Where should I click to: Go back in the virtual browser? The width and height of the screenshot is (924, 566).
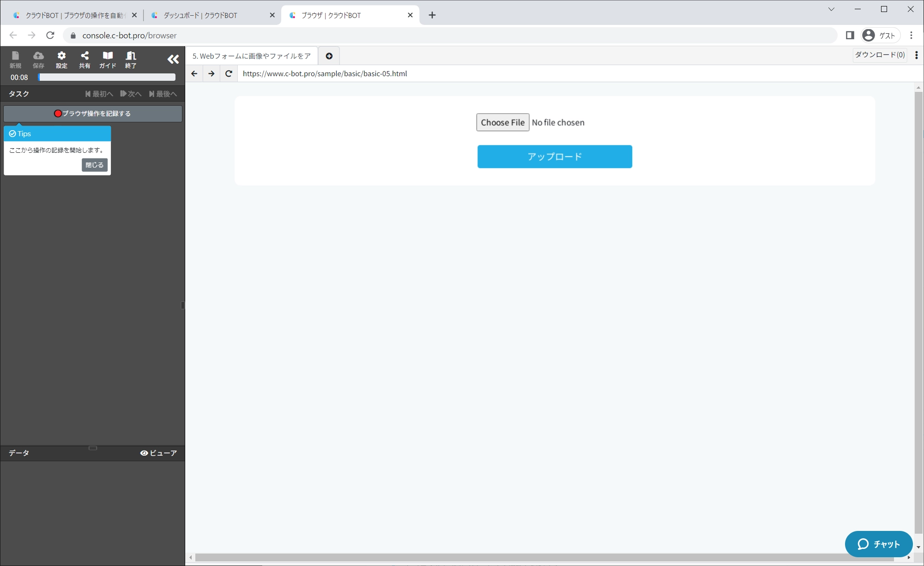coord(194,73)
